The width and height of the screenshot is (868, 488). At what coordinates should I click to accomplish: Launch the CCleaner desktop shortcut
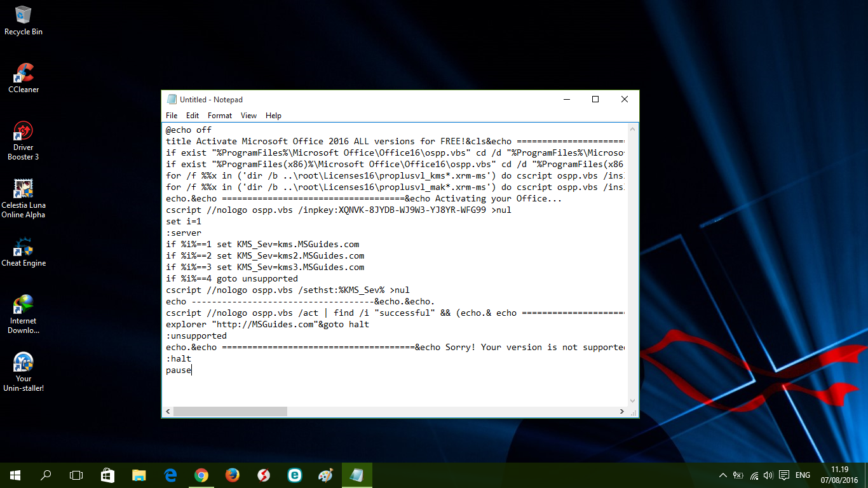tap(24, 78)
